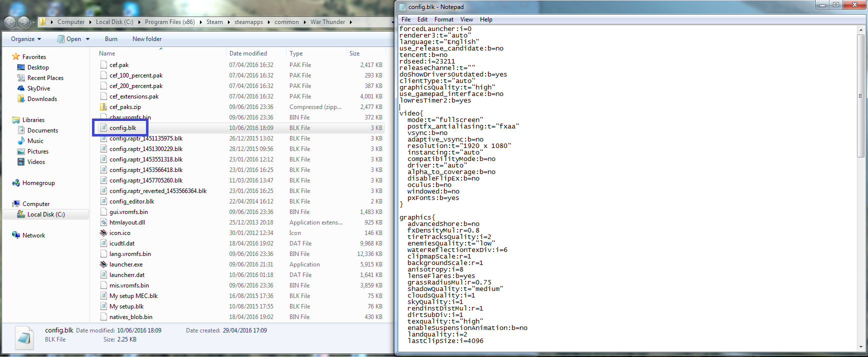Image resolution: width=868 pixels, height=357 pixels.
Task: Click the launcher.exe application icon
Action: 103,264
